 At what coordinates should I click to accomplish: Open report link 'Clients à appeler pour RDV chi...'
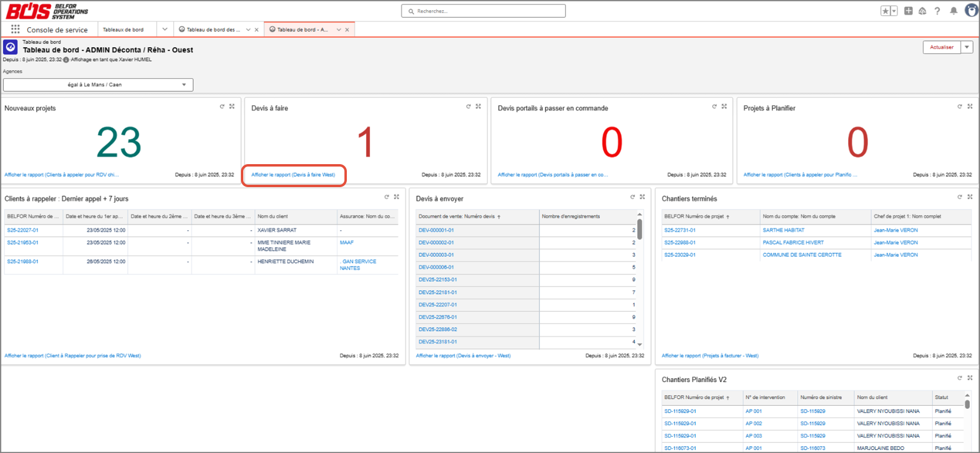coord(62,174)
